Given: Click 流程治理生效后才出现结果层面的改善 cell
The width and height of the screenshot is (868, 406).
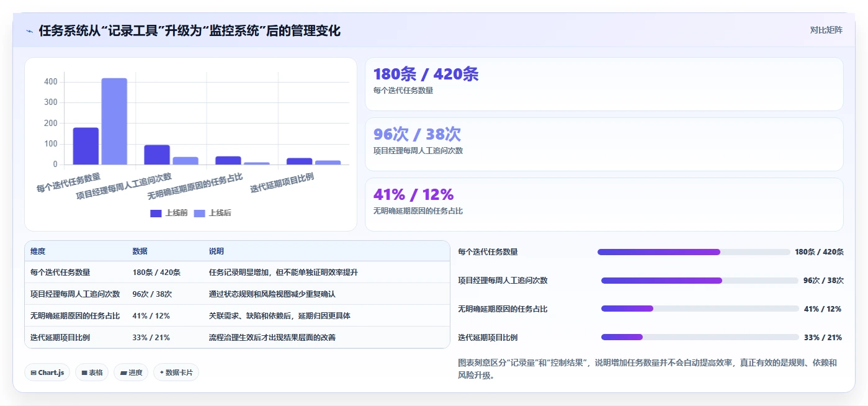Looking at the screenshot, I should point(272,338).
